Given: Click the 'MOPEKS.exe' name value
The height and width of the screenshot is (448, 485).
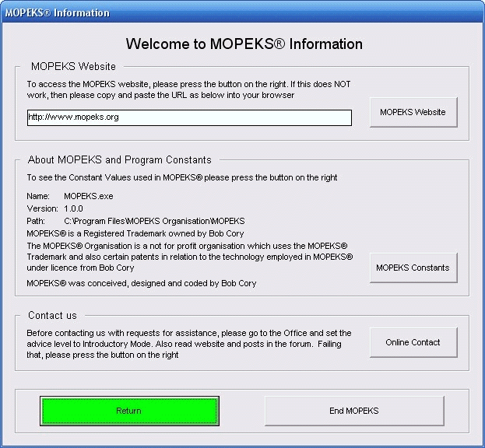Looking at the screenshot, I should pos(89,196).
